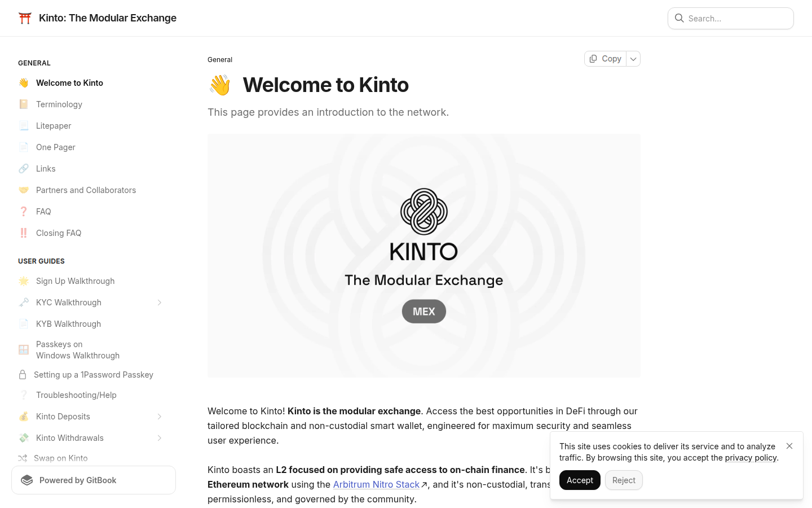
Task: Click the chain link icon beside Links
Action: pos(24,169)
